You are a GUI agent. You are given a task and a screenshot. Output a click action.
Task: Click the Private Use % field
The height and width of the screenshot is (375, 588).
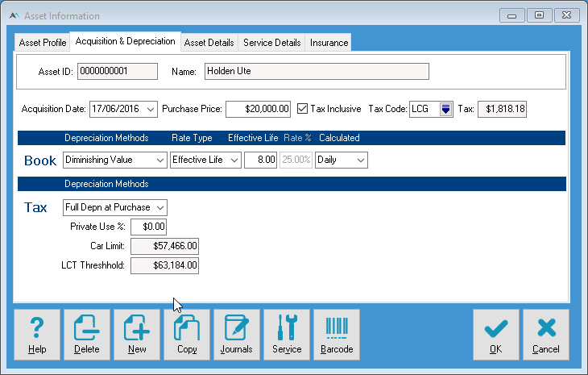(148, 227)
